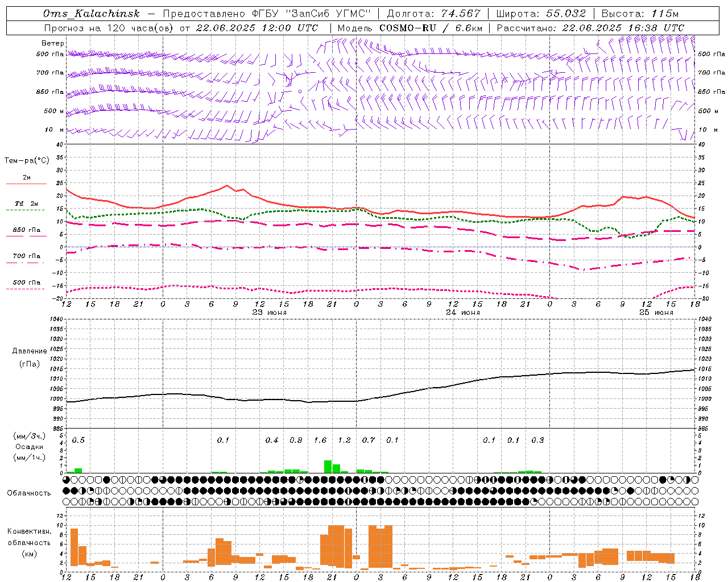This screenshot has height=582, width=728.
Task: Click the precipitation value '0.7'
Action: tap(369, 440)
